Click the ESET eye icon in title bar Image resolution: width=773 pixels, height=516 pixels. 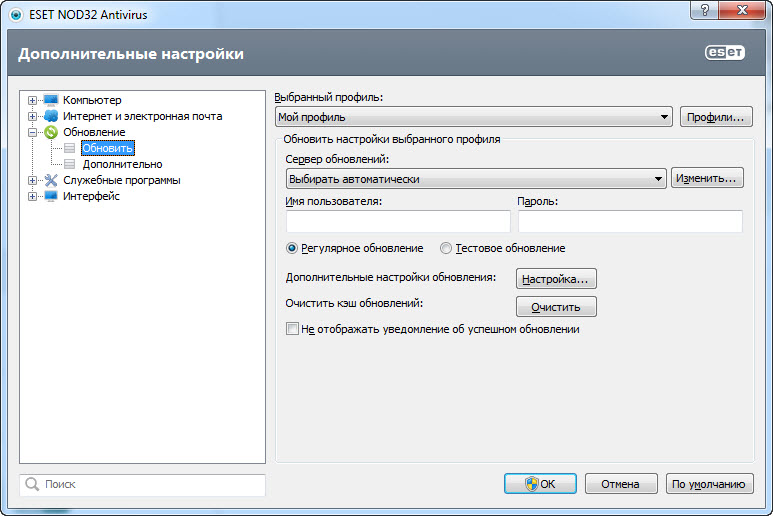(16, 15)
